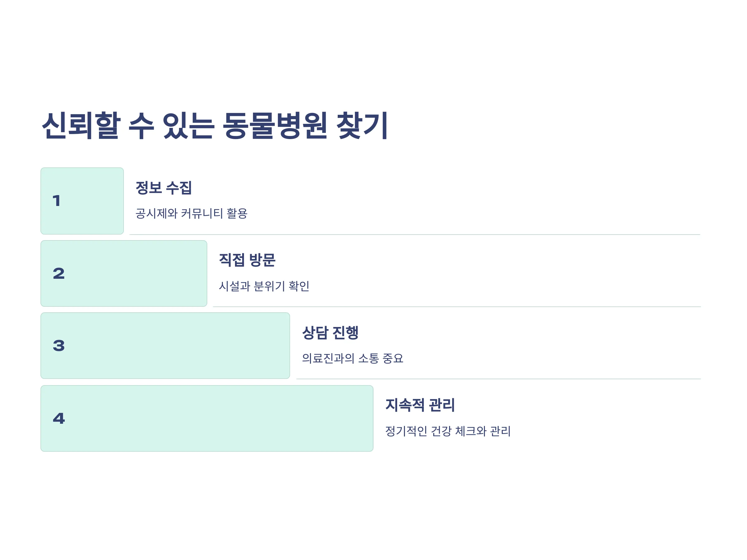The width and height of the screenshot is (747, 560).
Task: Select the text 공시제와 커뮤니티 활용
Action: (191, 213)
